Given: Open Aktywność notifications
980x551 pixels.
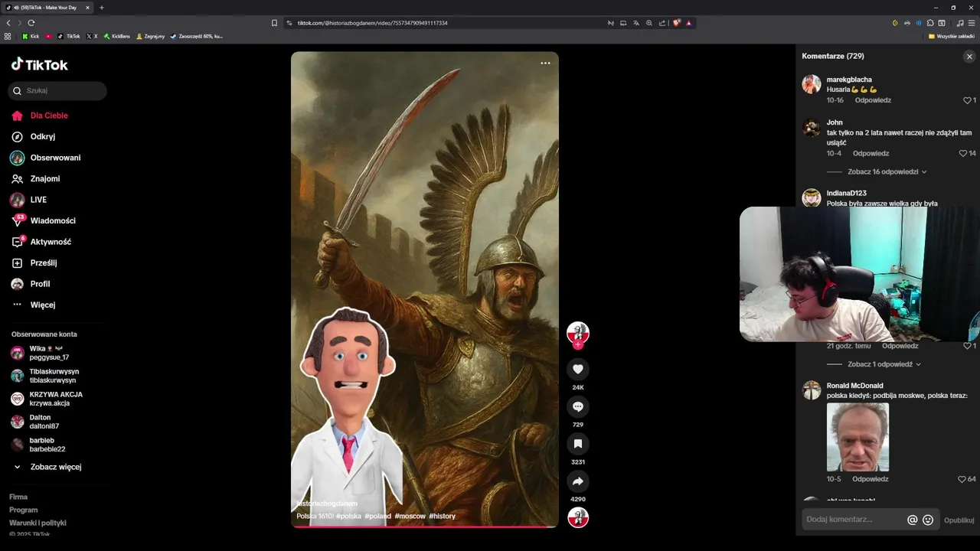Looking at the screenshot, I should click(x=51, y=242).
